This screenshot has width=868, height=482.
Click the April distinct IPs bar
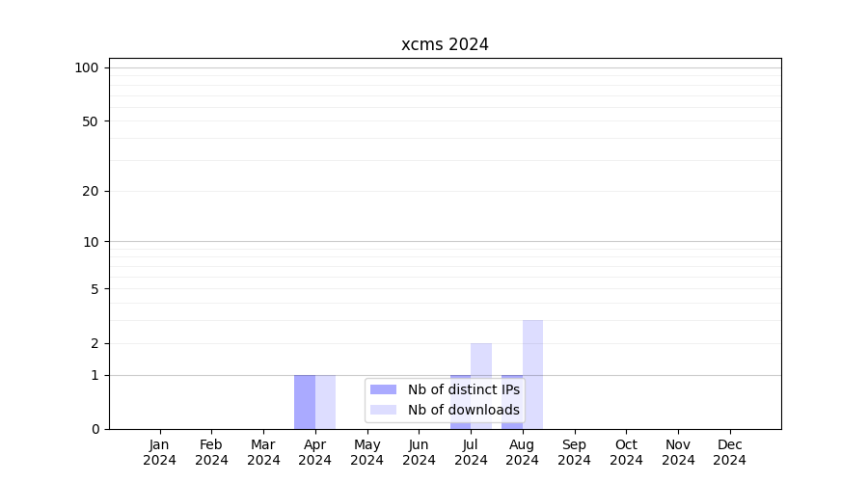(305, 402)
